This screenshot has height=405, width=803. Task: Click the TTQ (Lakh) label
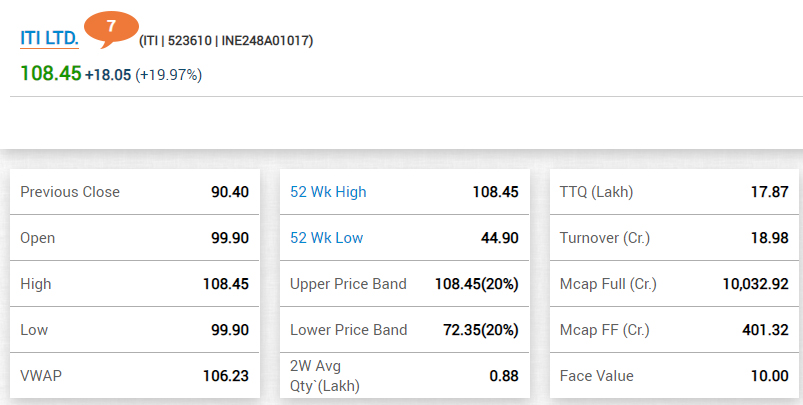pyautogui.click(x=597, y=192)
